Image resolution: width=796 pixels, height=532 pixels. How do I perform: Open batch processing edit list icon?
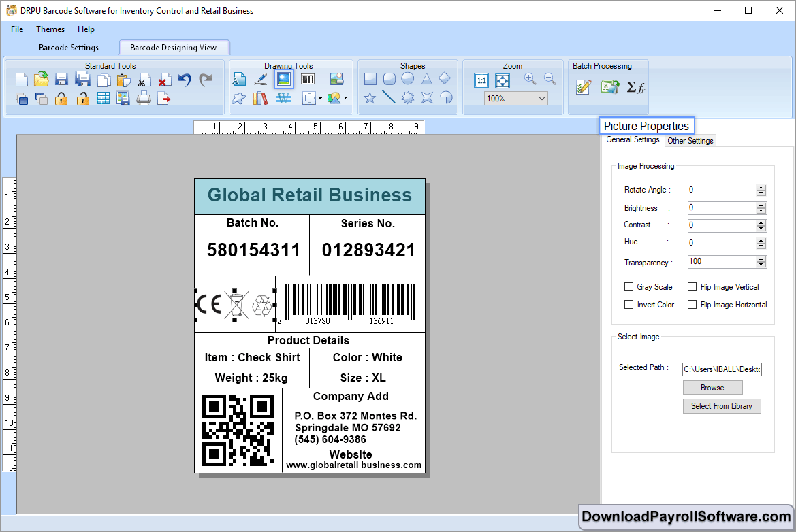(584, 87)
